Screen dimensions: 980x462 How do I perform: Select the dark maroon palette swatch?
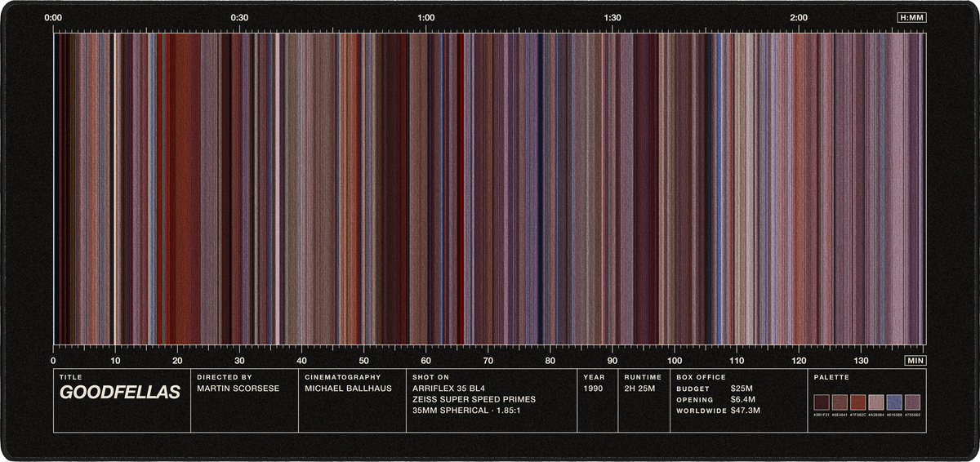coord(822,402)
